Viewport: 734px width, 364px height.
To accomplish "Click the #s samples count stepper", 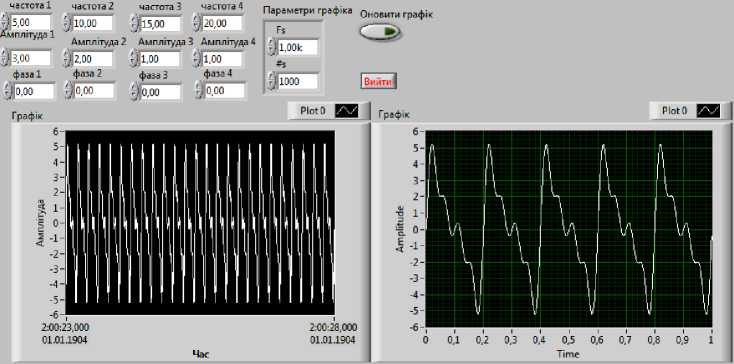I will coord(271,80).
